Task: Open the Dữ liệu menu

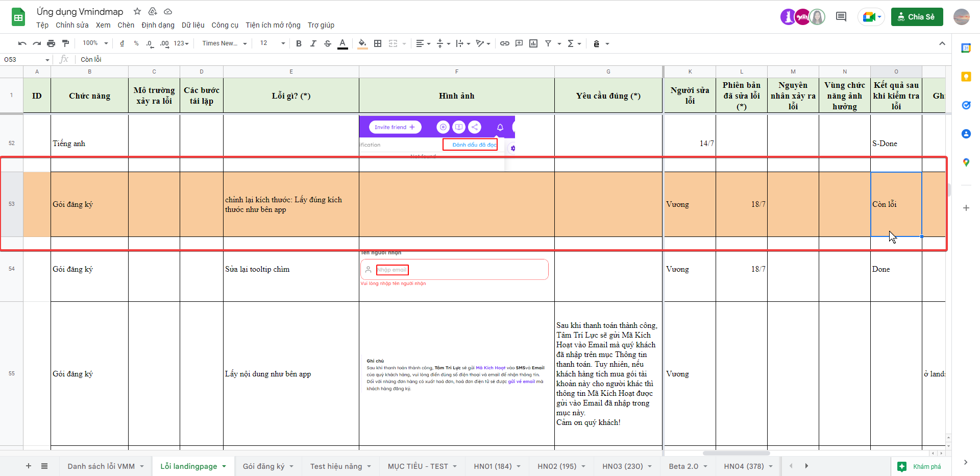Action: [x=193, y=25]
